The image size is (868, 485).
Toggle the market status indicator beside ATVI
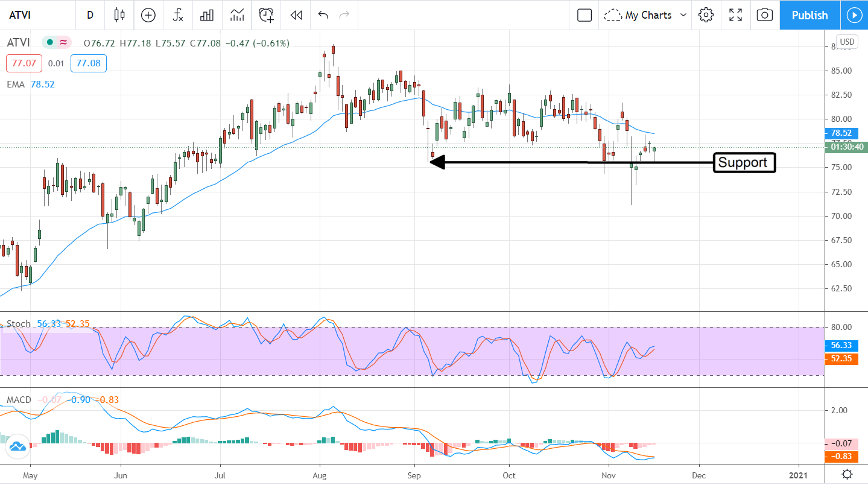tap(57, 43)
